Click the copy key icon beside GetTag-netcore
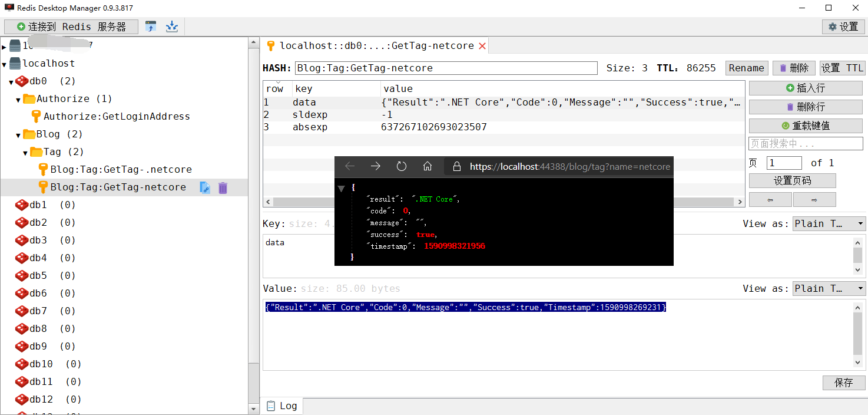Viewport: 868px width, 415px height. pos(204,187)
